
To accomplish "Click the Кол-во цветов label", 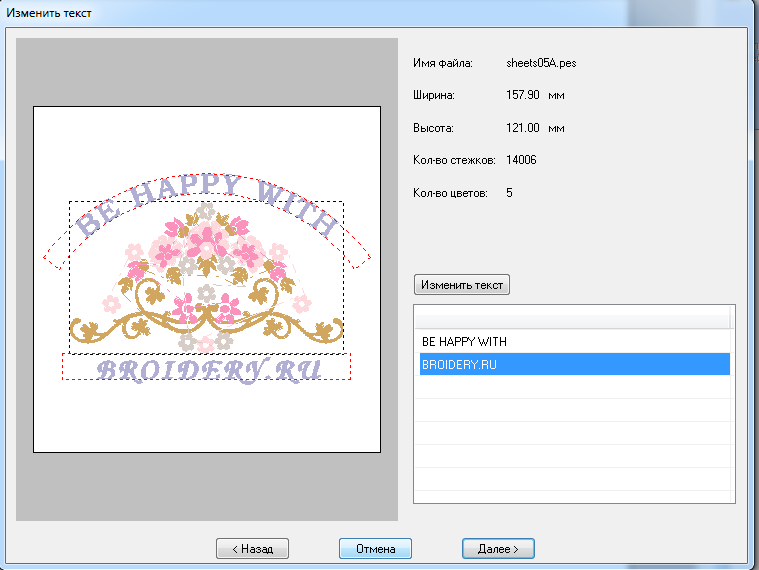I will click(449, 192).
